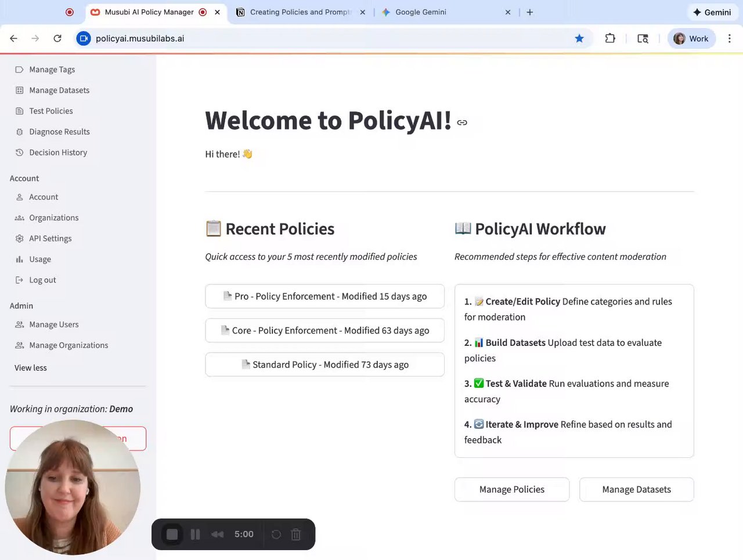Copy heading anchor link icon
This screenshot has width=743, height=560.
462,122
